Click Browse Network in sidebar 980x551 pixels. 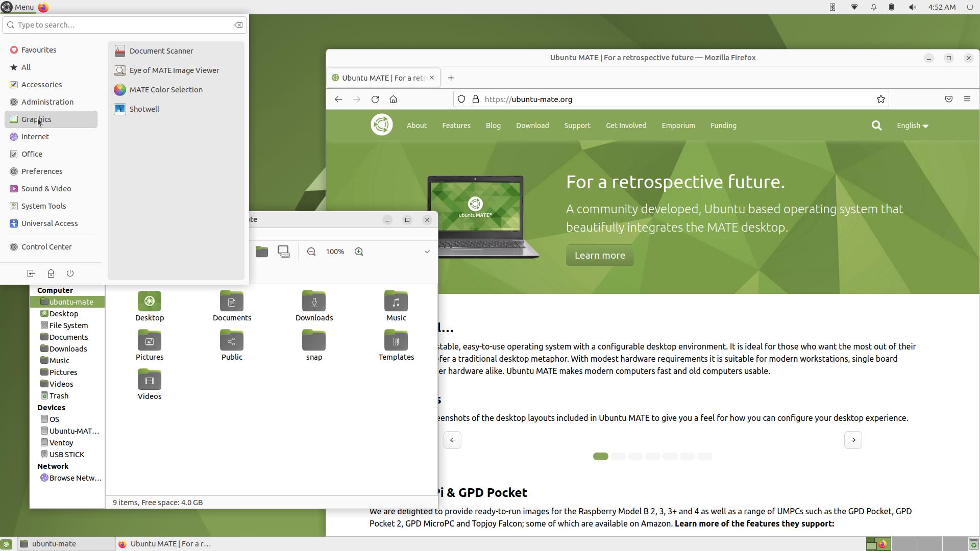tap(67, 478)
